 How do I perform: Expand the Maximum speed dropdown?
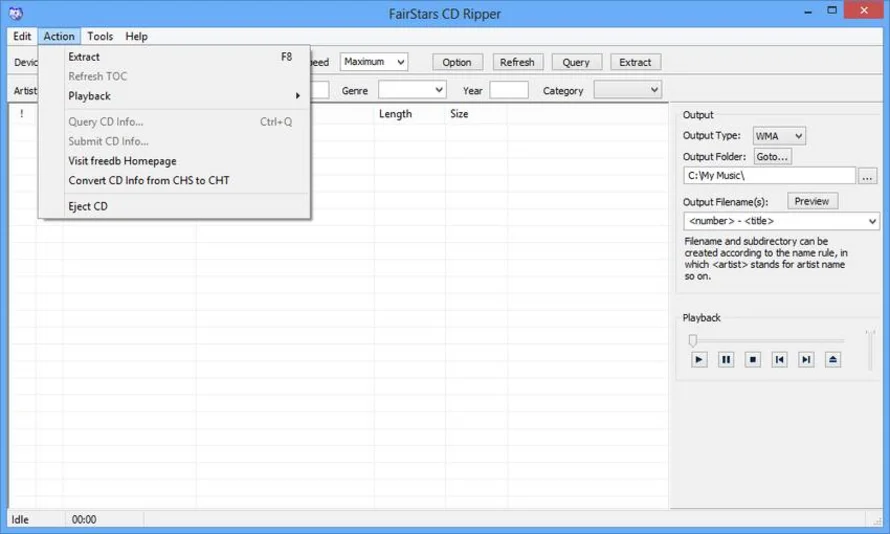coord(373,62)
